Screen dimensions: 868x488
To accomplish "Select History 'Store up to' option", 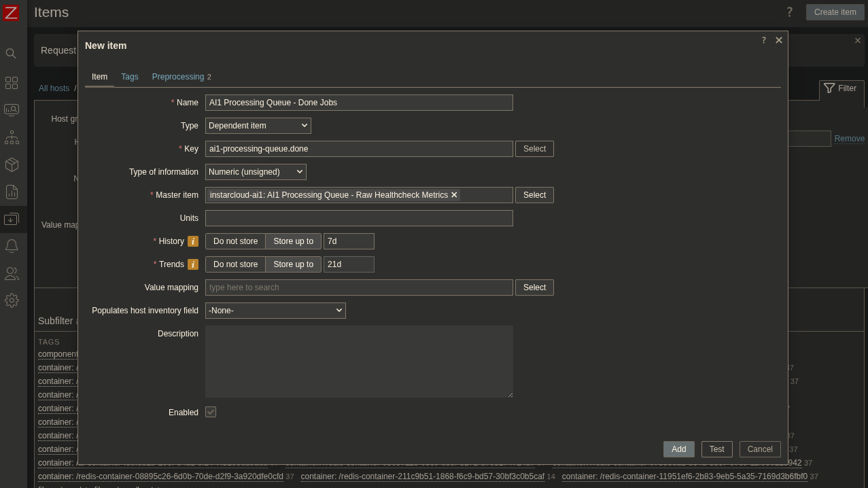I will tap(293, 241).
